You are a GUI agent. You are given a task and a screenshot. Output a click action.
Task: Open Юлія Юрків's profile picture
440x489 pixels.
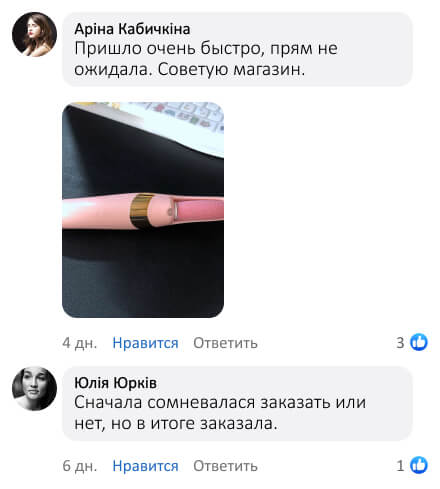[x=34, y=388]
